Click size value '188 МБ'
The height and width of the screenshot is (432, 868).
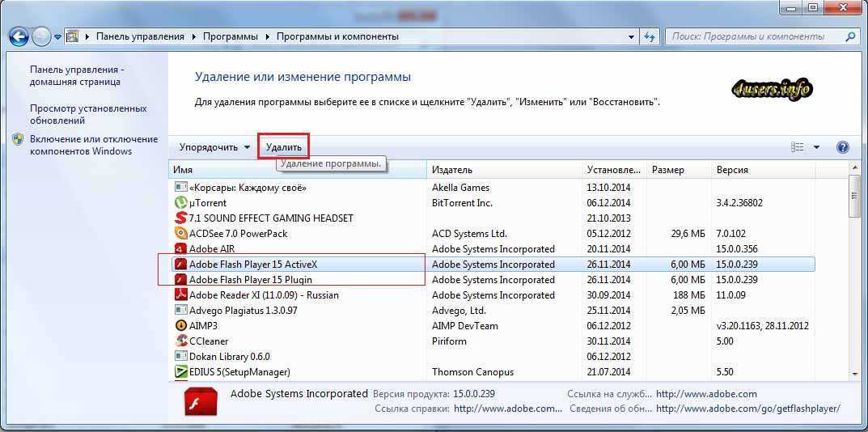pos(688,295)
